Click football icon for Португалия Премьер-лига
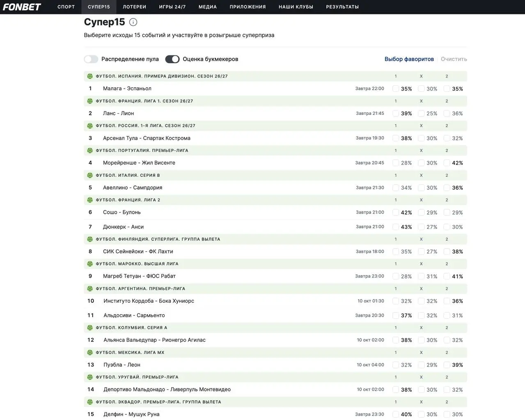 (x=90, y=151)
